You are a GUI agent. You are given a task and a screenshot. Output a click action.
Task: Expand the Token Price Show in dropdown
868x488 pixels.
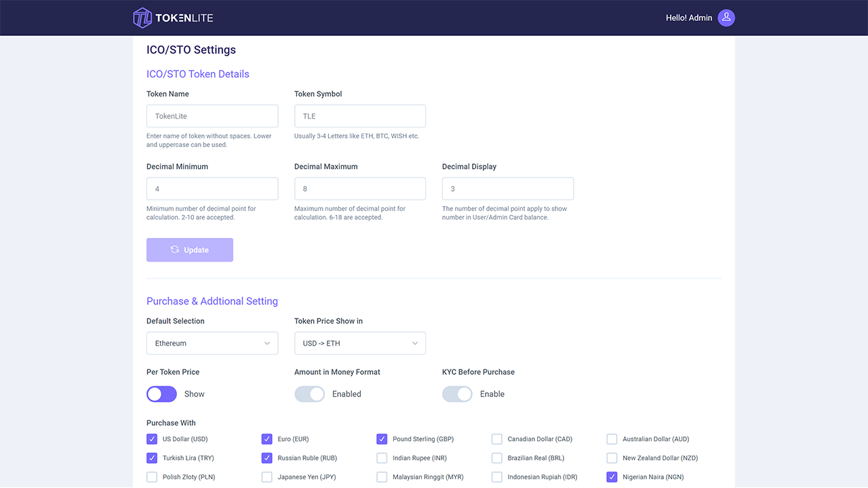[x=359, y=343]
